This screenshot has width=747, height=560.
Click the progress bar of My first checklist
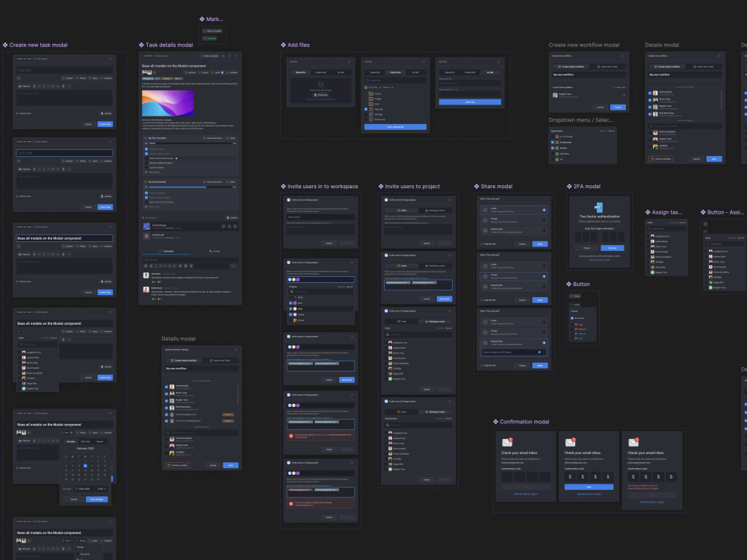[x=190, y=143]
